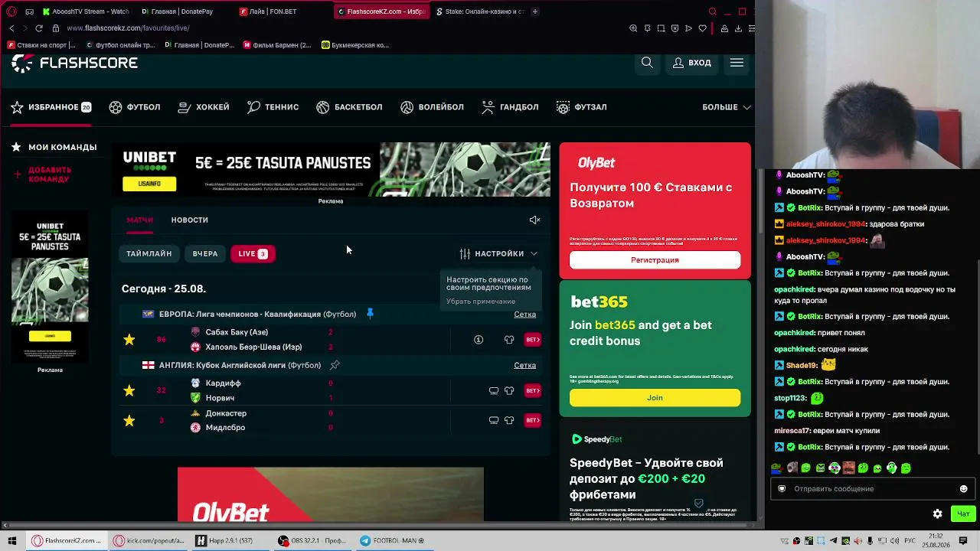Open Telegram FOOTBOL-MAN in the taskbar

[394, 541]
